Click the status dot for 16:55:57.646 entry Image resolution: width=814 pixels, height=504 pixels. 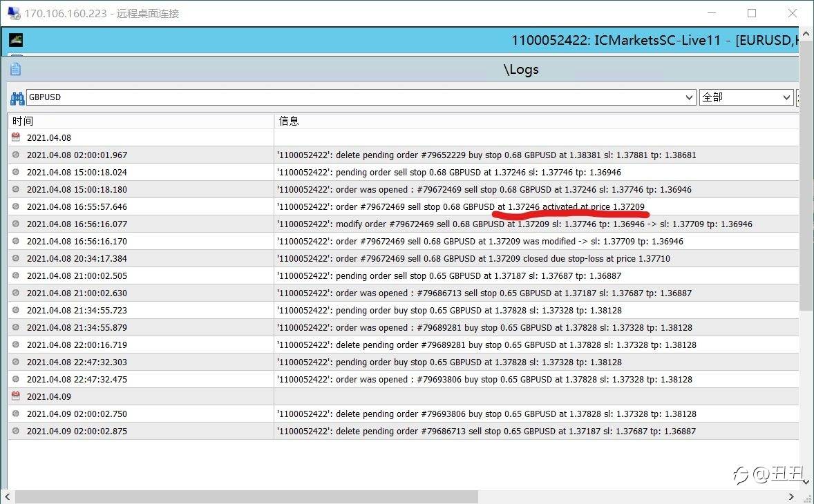pos(16,206)
